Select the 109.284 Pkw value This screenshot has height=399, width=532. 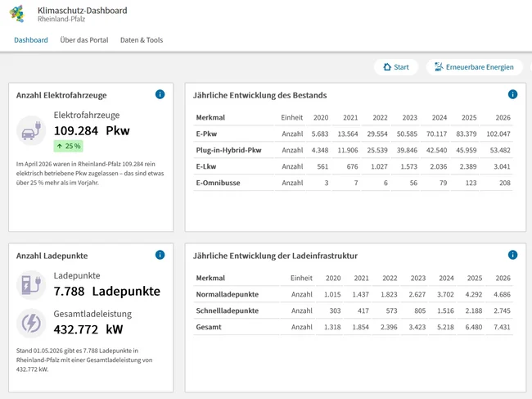coord(92,131)
